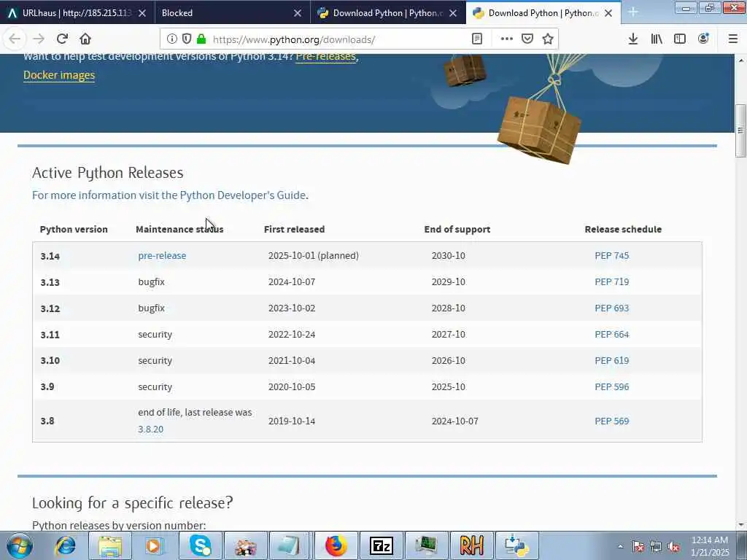Viewport: 747px width, 560px height.
Task: Open PEP 596 release schedule
Action: (612, 386)
